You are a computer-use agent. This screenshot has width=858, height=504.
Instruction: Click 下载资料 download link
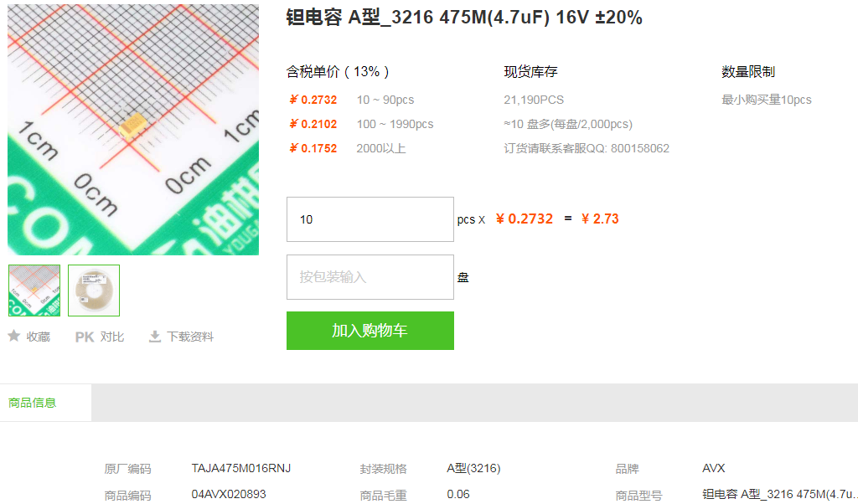(190, 337)
